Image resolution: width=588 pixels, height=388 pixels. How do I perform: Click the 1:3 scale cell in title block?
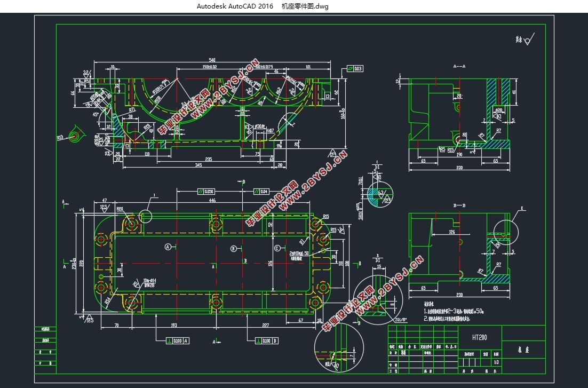(x=496, y=362)
